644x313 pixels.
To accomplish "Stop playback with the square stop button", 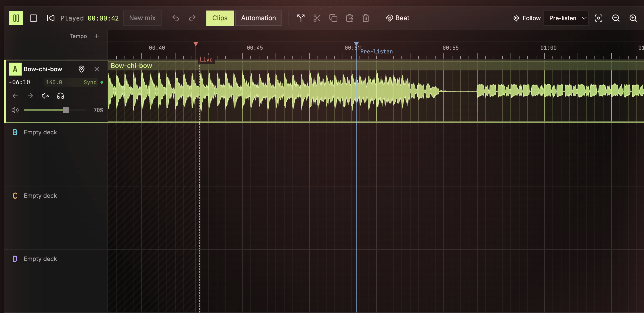I will pos(33,18).
